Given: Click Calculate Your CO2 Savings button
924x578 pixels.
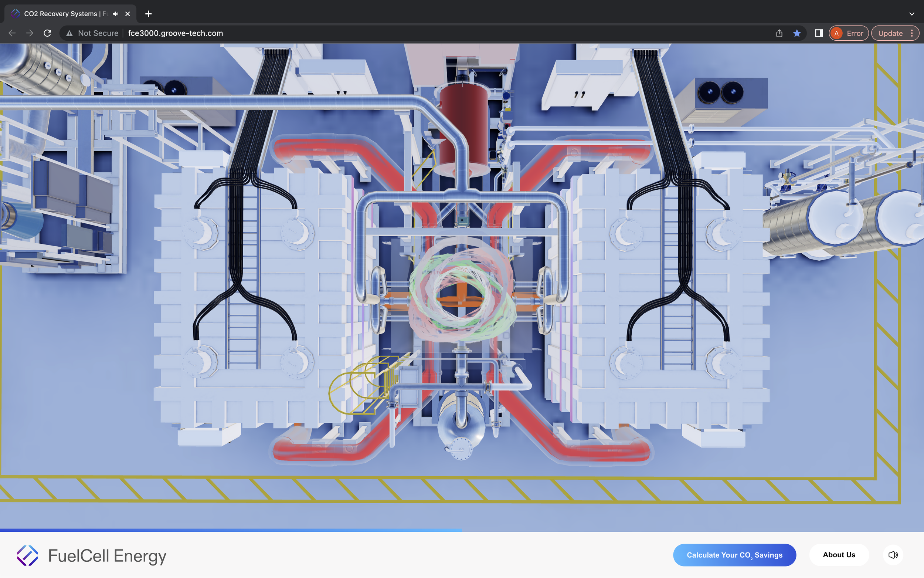Looking at the screenshot, I should click(734, 555).
